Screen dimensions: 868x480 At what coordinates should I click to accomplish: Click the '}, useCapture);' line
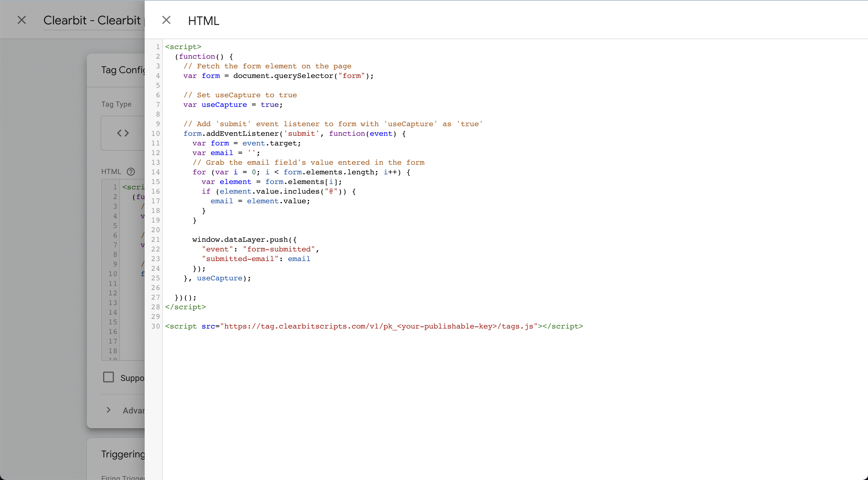(x=217, y=278)
